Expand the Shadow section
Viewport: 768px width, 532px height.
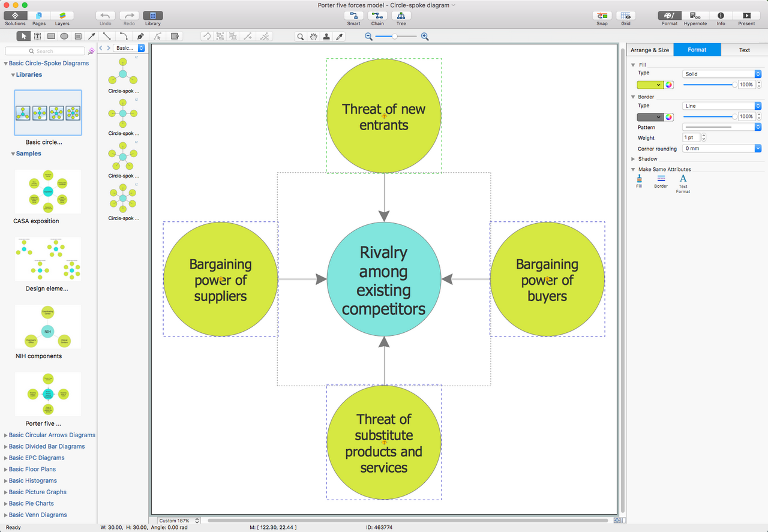(x=633, y=159)
